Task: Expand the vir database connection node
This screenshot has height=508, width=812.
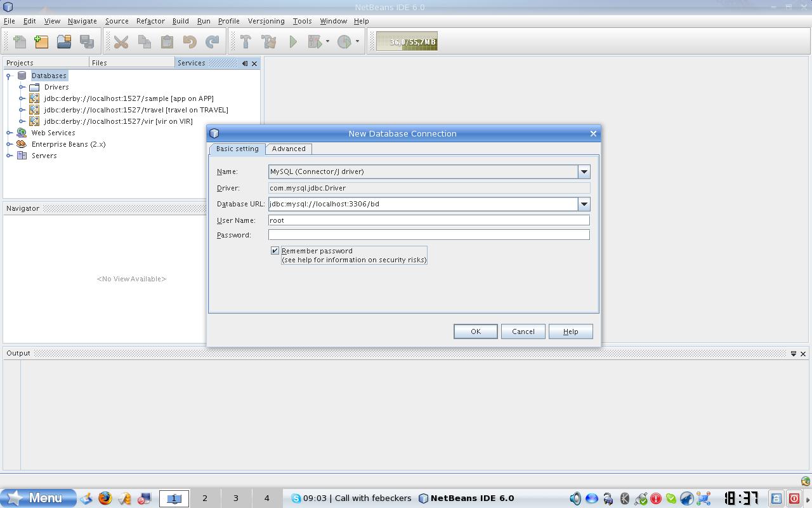Action: point(22,121)
